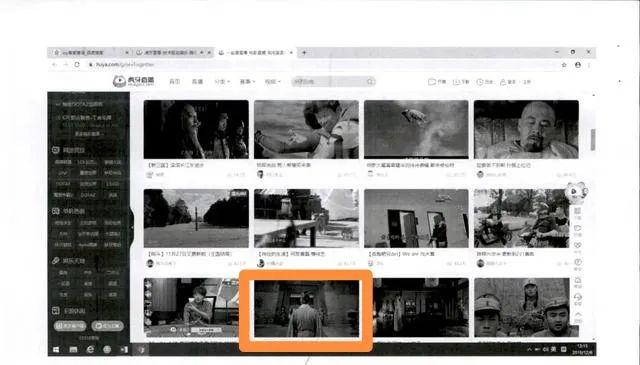Viewport: 640px width, 365px height.
Task: Open the thumbnail of the bald bearded man
Action: (x=526, y=129)
